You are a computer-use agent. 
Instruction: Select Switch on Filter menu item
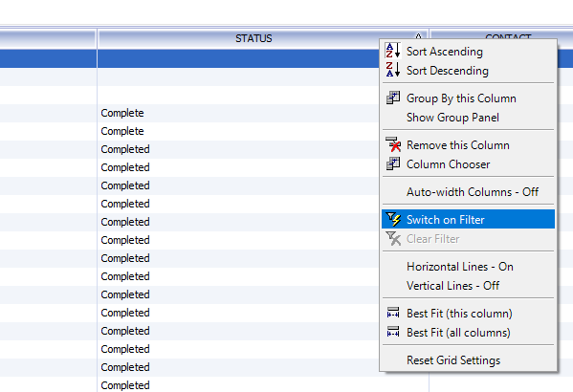click(x=468, y=219)
